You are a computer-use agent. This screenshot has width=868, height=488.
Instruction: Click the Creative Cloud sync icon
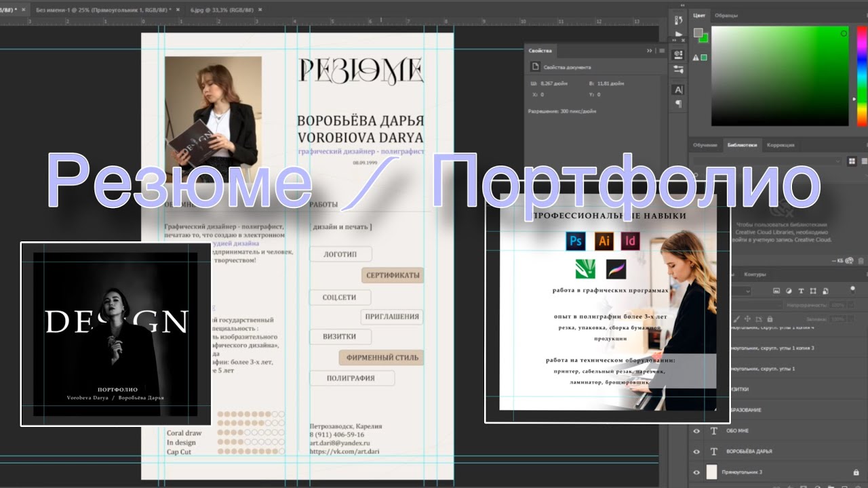[849, 261]
